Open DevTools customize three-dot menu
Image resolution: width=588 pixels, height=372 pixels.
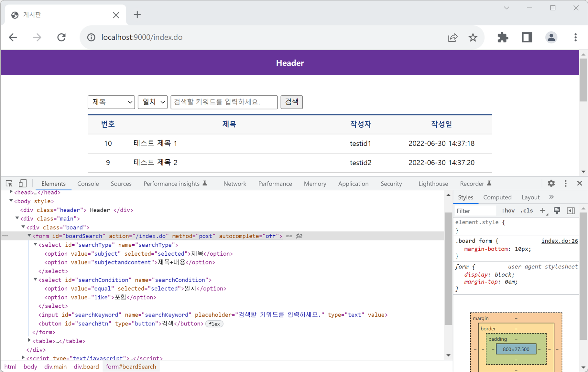click(x=566, y=184)
